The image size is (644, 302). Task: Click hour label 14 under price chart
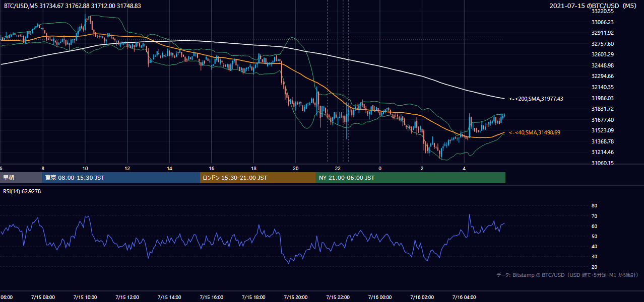click(x=169, y=168)
